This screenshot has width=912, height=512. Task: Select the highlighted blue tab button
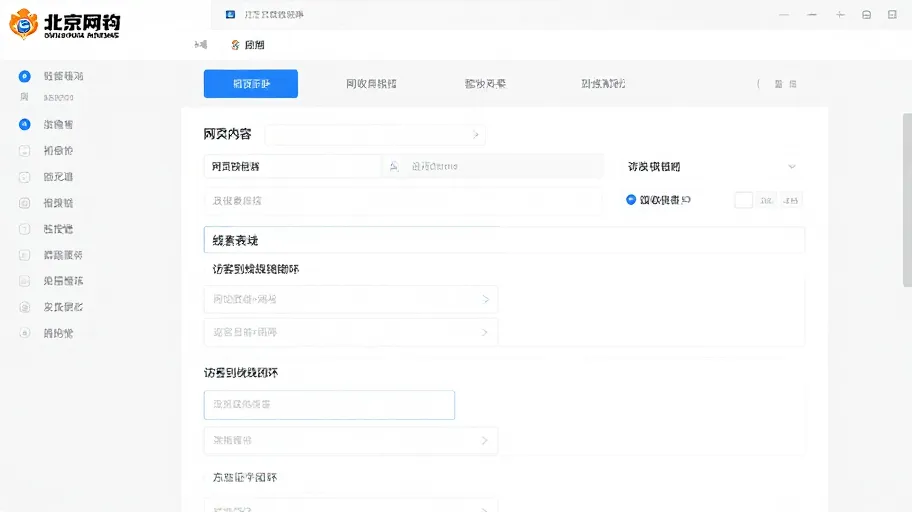point(251,84)
